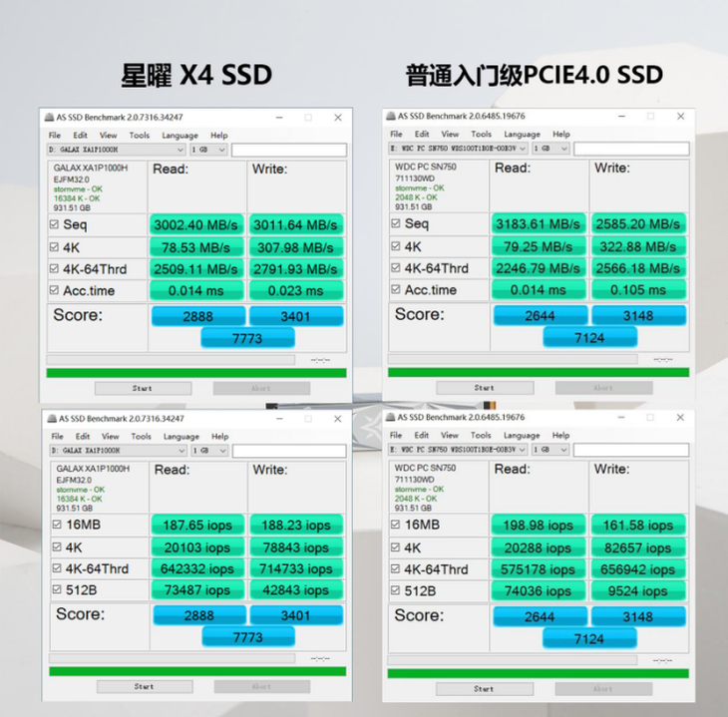Viewport: 728px width, 717px height.
Task: Click green progress bar in GALAX MB/s window
Action: coord(196,373)
